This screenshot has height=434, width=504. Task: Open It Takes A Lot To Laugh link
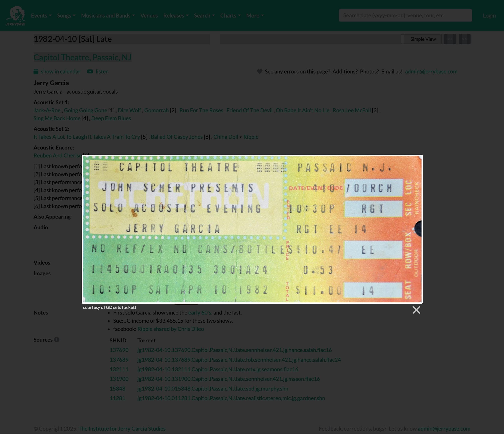pos(87,137)
